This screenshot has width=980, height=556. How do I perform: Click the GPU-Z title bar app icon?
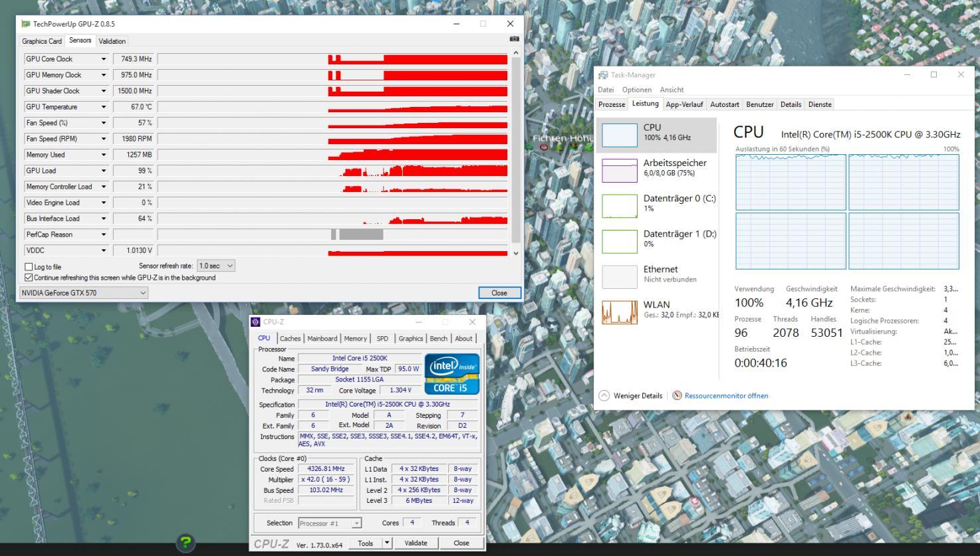[x=26, y=24]
